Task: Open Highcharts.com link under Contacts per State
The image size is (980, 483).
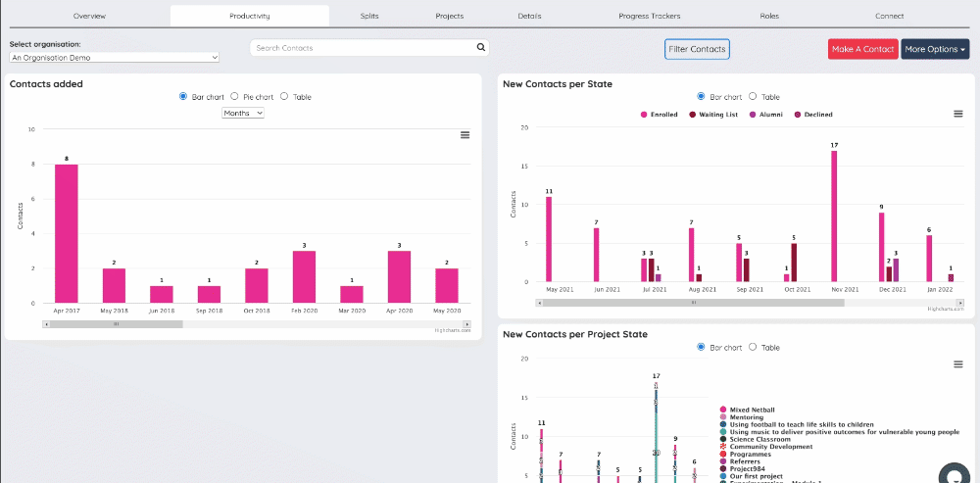Action: pos(945,309)
